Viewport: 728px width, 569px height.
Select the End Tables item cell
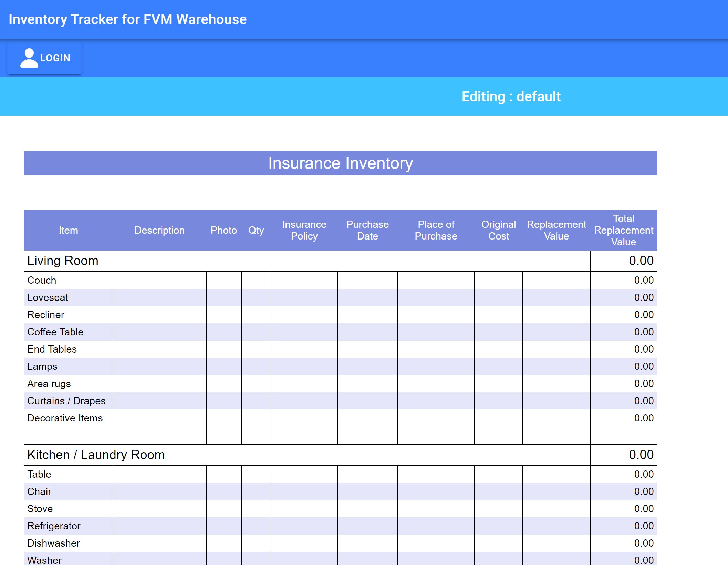pyautogui.click(x=69, y=349)
